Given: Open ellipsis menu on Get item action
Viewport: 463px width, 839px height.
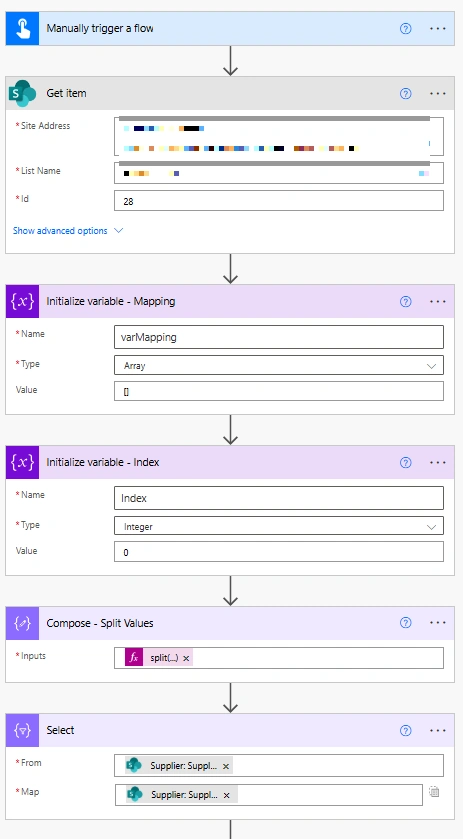Looking at the screenshot, I should tap(438, 94).
